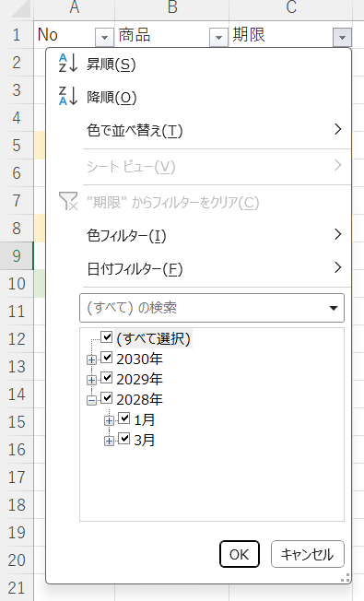Sort ascending with 昇順(S)
Screen dimensions: 364x601
coord(198,64)
